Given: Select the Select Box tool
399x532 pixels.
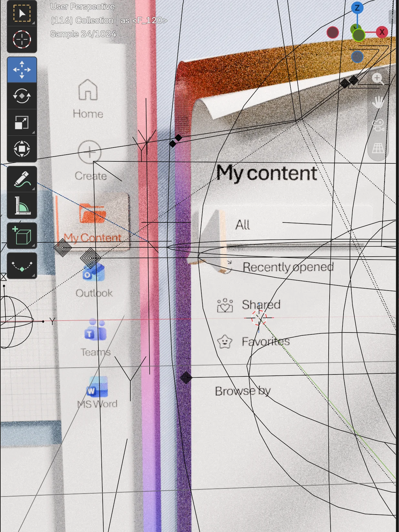Looking at the screenshot, I should click(x=22, y=14).
